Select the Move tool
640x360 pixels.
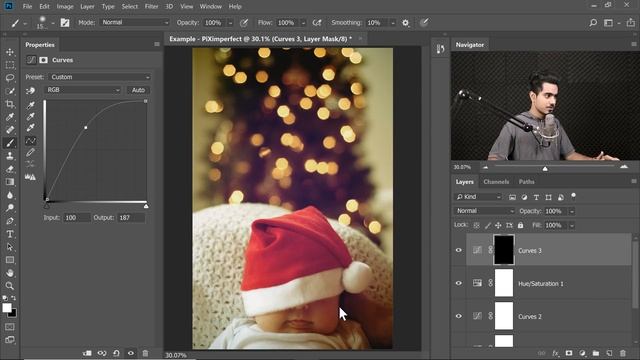click(10, 52)
